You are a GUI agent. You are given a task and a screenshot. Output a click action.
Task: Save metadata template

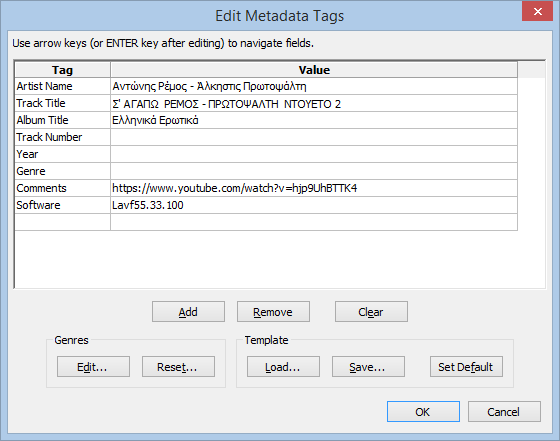click(368, 366)
